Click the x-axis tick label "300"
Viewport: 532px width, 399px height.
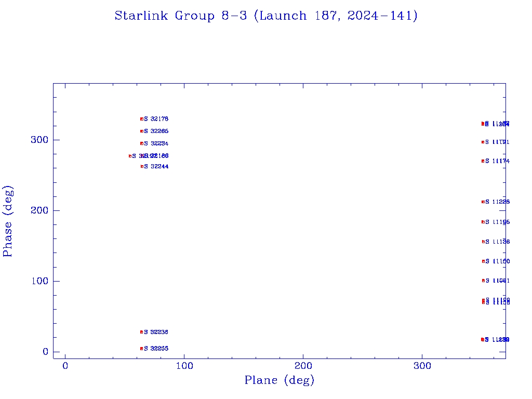[x=422, y=366]
